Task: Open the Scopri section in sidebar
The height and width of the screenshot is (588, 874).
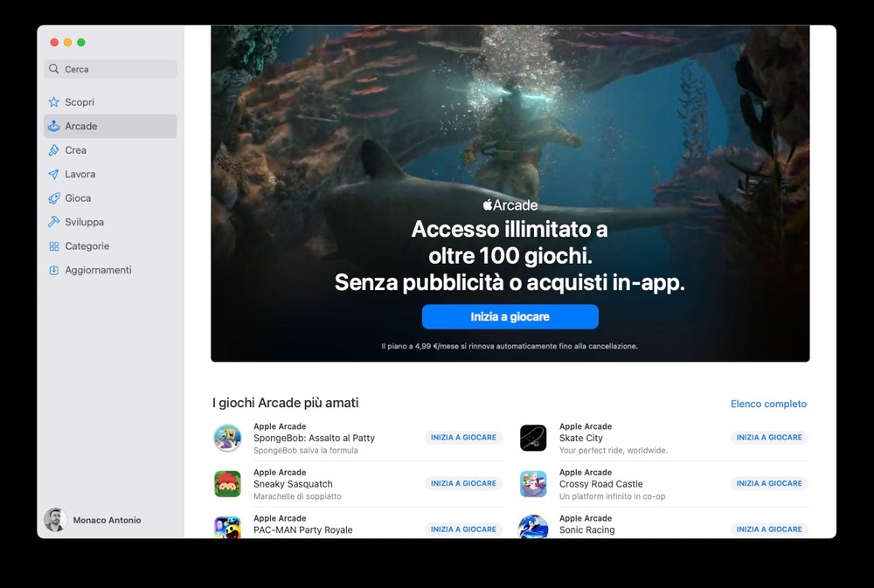Action: pos(80,102)
